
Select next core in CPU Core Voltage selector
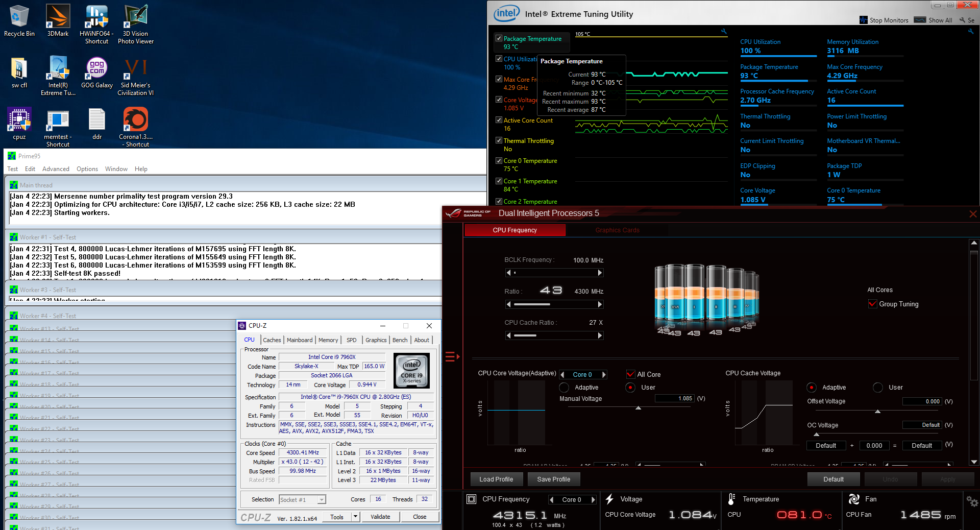click(604, 374)
